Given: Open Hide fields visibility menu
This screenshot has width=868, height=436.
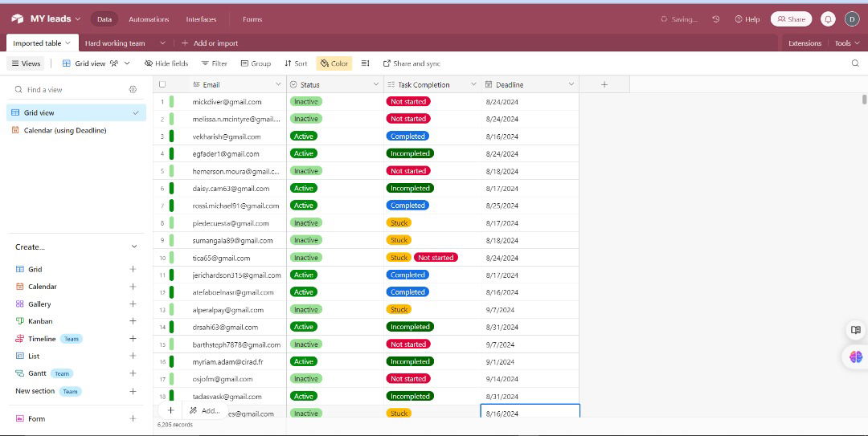Looking at the screenshot, I should coord(166,63).
